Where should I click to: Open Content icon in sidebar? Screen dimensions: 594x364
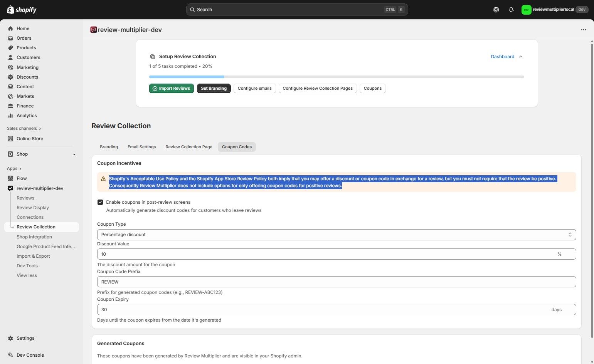coord(10,87)
